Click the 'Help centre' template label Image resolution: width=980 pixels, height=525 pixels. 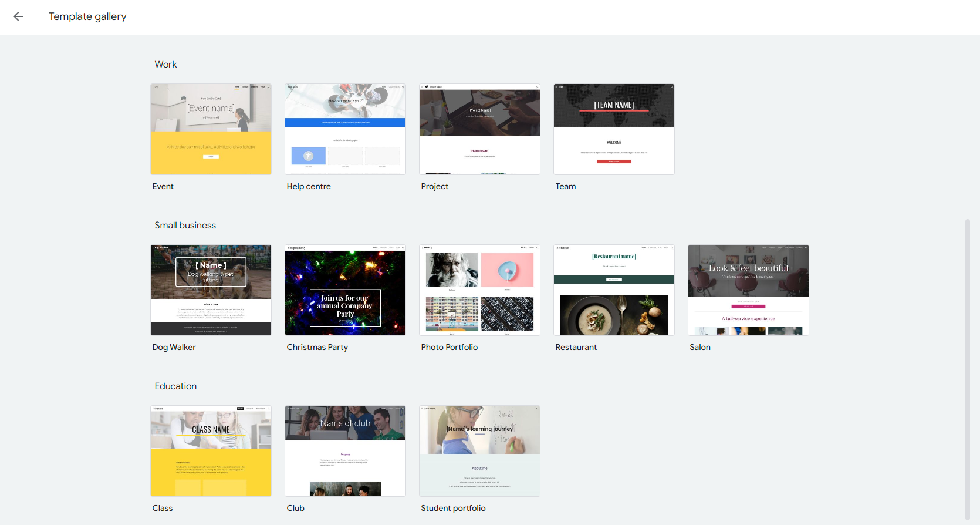click(x=309, y=186)
